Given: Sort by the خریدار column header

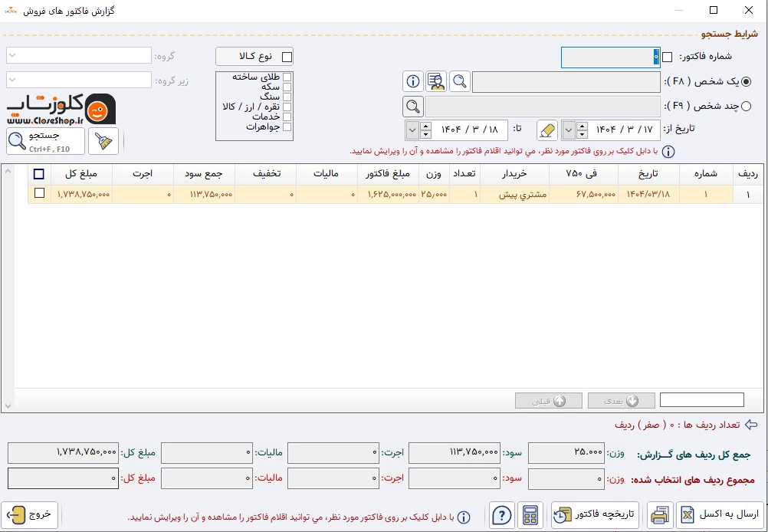Looking at the screenshot, I should pos(514,174).
